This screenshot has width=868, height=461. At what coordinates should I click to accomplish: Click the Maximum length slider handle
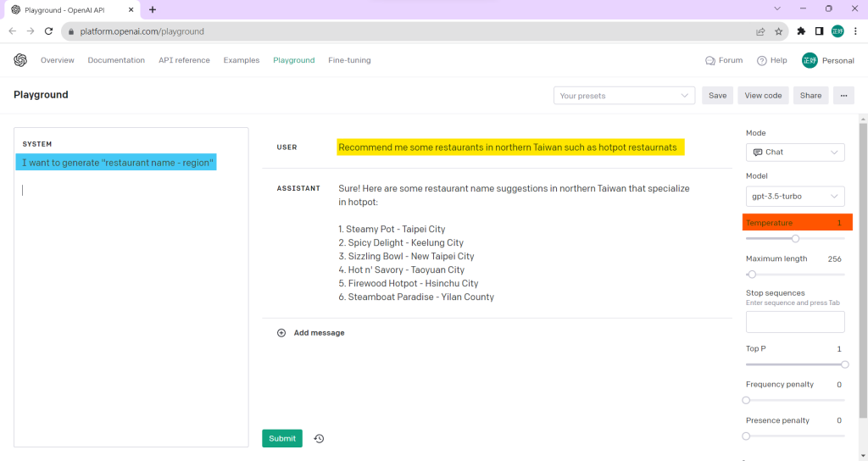pos(752,275)
